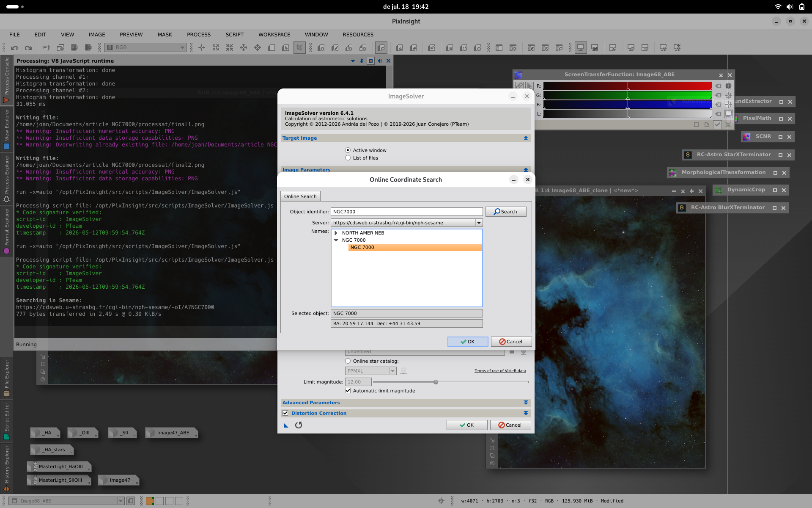Image resolution: width=812 pixels, height=508 pixels.
Task: Open the volume indicator in the top bar
Action: click(x=790, y=7)
